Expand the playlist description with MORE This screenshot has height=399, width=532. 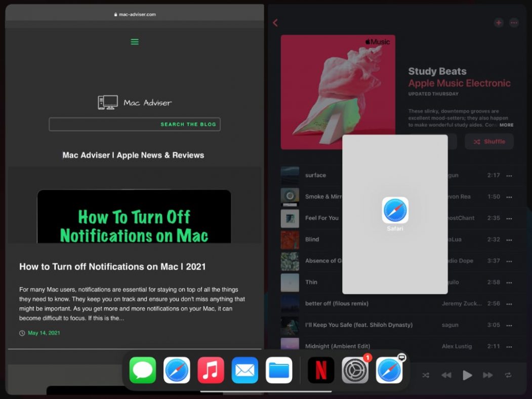(x=506, y=125)
